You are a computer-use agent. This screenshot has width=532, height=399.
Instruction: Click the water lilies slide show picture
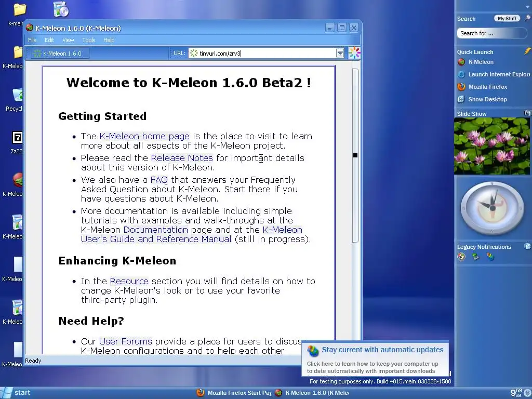[491, 146]
